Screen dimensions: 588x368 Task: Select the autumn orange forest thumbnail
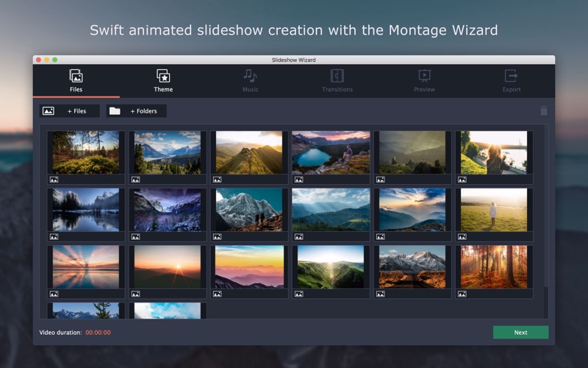(494, 266)
